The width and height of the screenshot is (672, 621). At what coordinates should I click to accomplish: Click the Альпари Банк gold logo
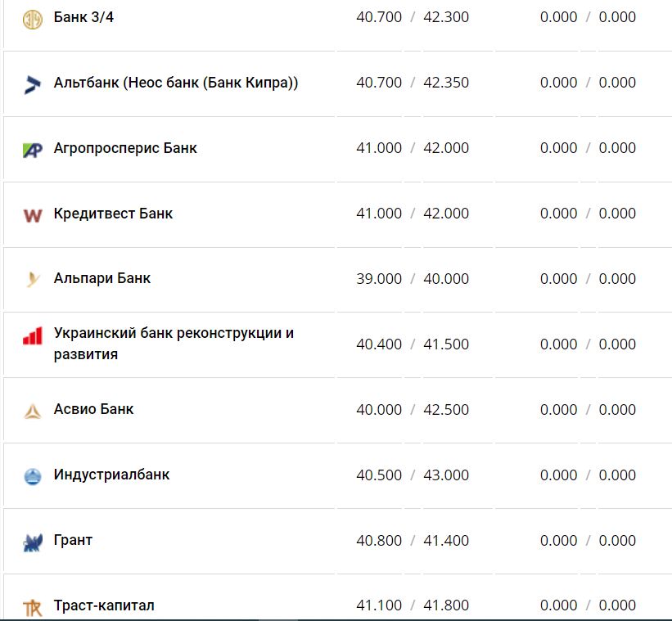pyautogui.click(x=32, y=280)
